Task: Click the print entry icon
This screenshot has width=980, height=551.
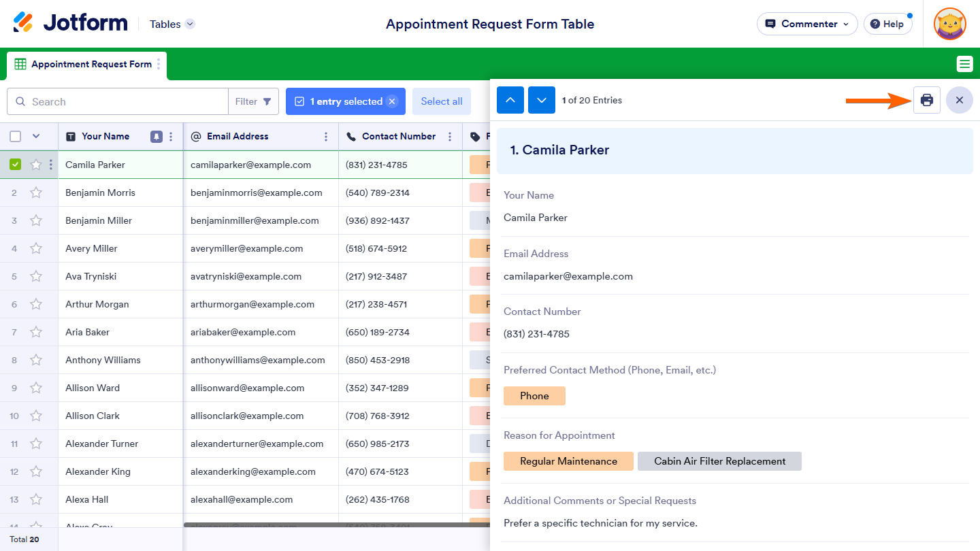Action: [926, 100]
